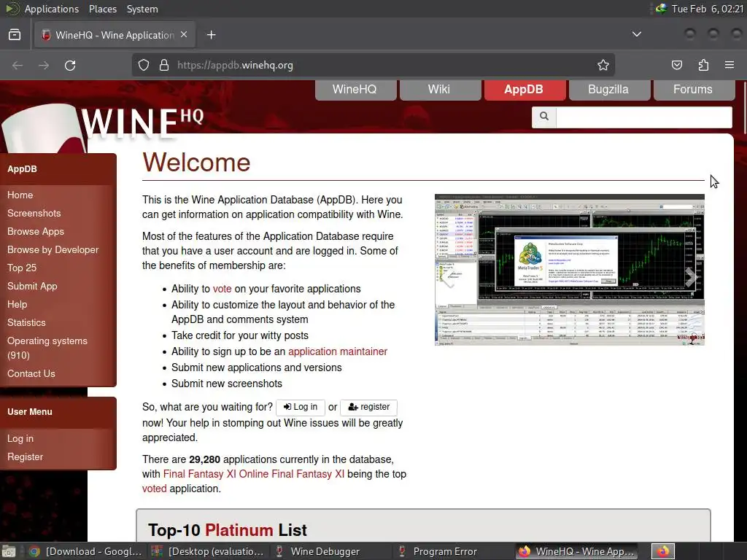Open the 'application maintainer' link
Image resolution: width=747 pixels, height=560 pixels.
click(338, 351)
